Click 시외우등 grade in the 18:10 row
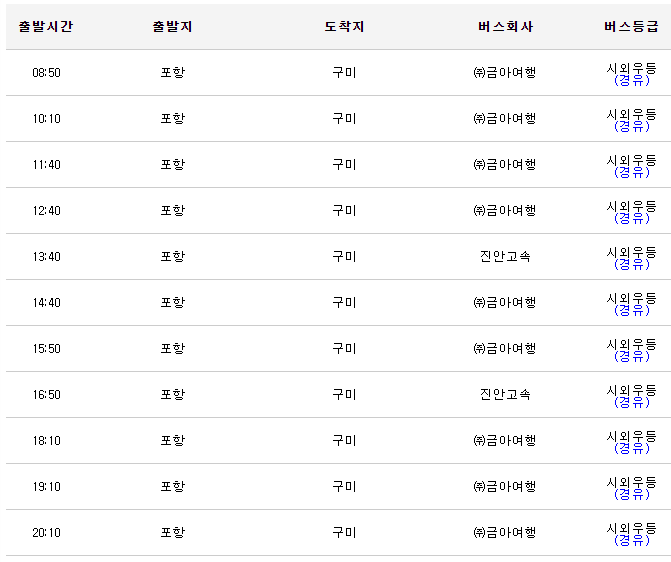The height and width of the screenshot is (562, 671). 632,437
